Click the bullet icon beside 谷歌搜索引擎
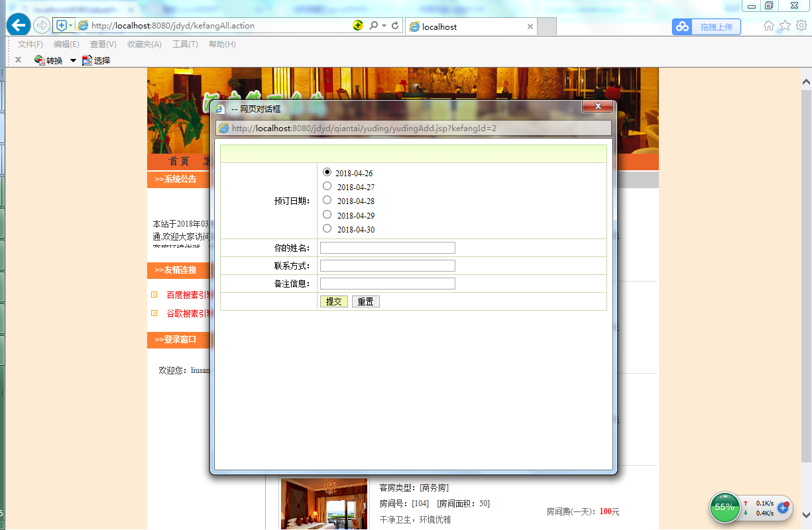 click(x=154, y=313)
